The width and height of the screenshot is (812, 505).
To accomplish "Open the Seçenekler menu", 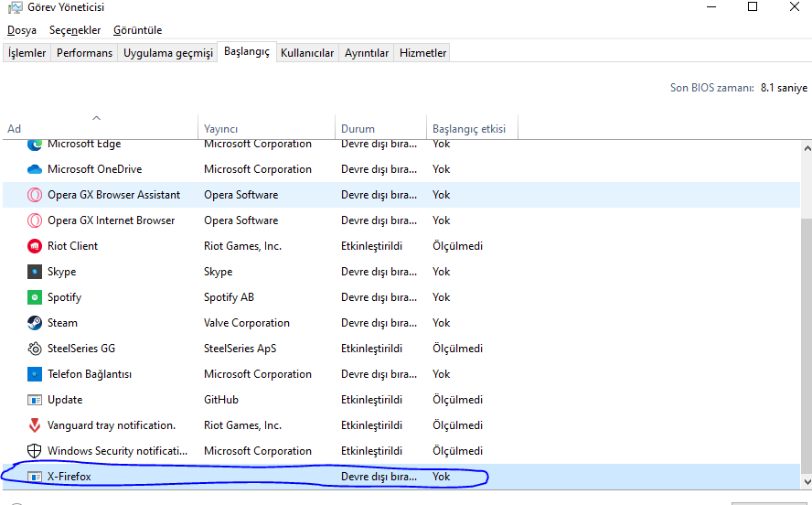I will point(75,30).
